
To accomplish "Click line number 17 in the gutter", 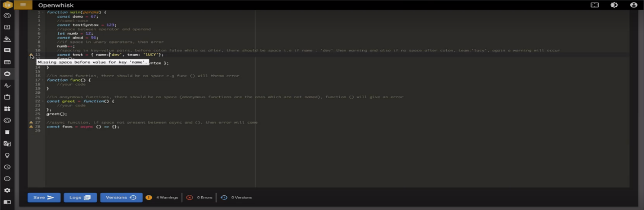I will 38,80.
